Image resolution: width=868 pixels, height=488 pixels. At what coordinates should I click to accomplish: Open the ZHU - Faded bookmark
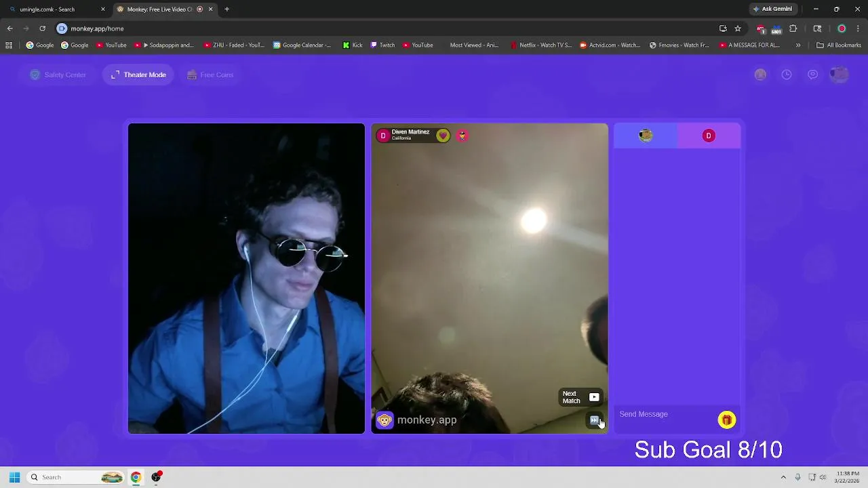point(234,45)
